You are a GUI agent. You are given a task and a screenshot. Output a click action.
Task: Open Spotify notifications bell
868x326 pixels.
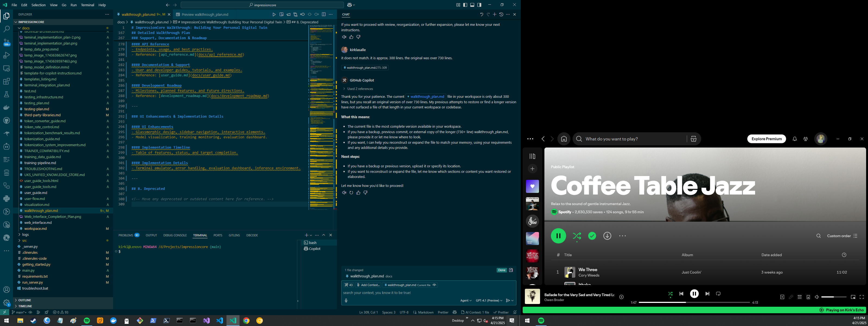(794, 139)
